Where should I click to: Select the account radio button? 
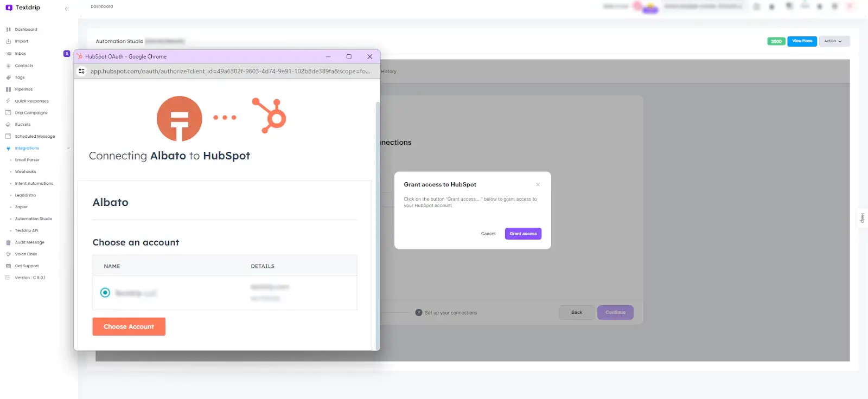105,293
